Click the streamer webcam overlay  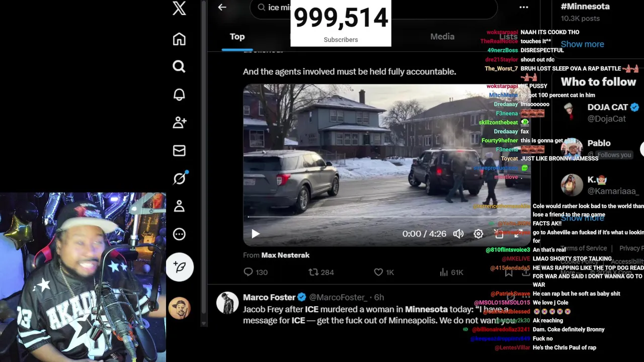point(83,277)
